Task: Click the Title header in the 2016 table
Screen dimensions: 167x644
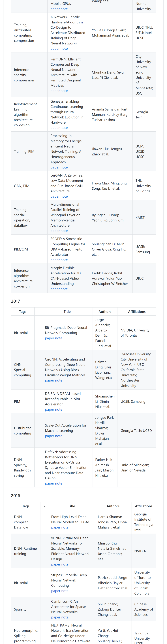Action: tap(71, 506)
